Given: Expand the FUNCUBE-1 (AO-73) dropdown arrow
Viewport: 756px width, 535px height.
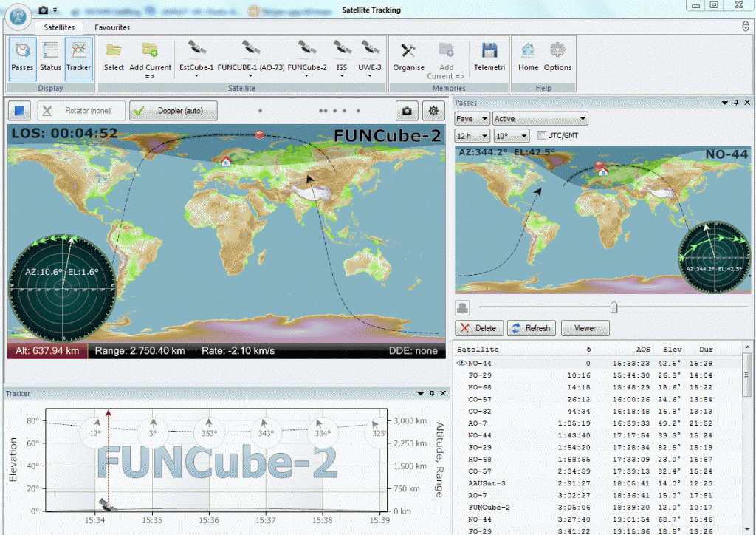Looking at the screenshot, I should tap(250, 75).
